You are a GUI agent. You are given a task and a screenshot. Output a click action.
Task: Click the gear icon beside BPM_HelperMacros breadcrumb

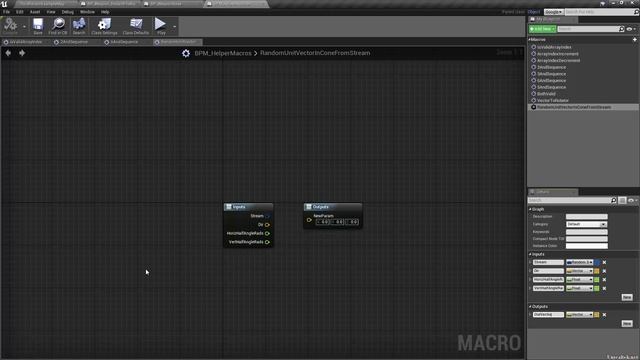(186, 53)
